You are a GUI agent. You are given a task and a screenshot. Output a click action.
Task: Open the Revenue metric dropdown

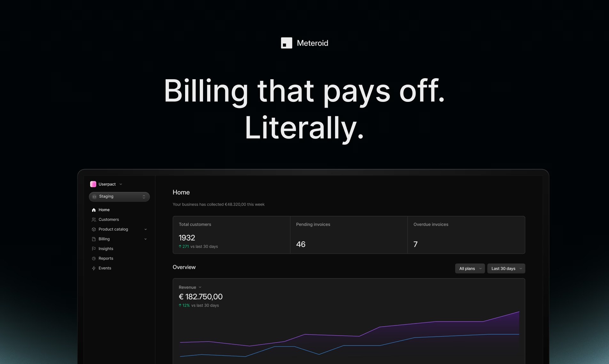[x=190, y=287]
